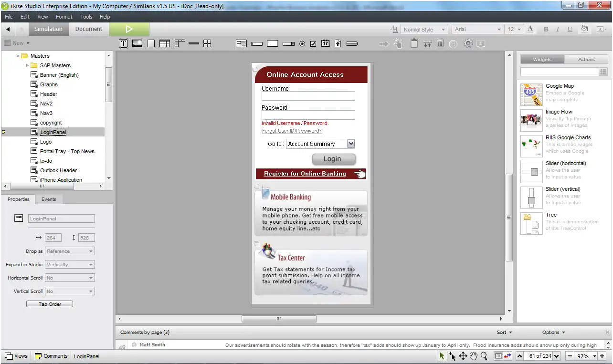
Task: Select the Calendar date widget
Action: [x=326, y=43]
